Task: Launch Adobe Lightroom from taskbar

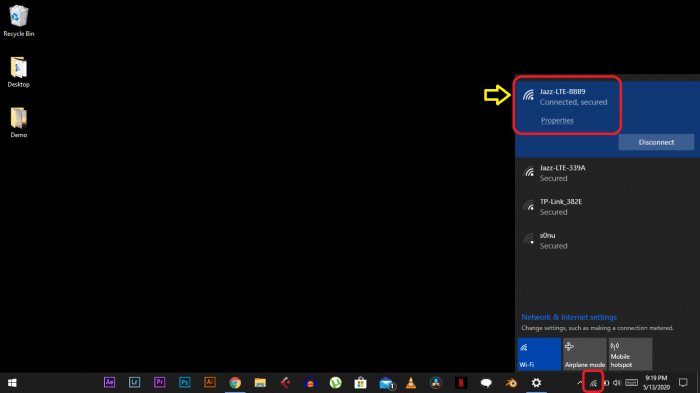Action: pyautogui.click(x=134, y=383)
